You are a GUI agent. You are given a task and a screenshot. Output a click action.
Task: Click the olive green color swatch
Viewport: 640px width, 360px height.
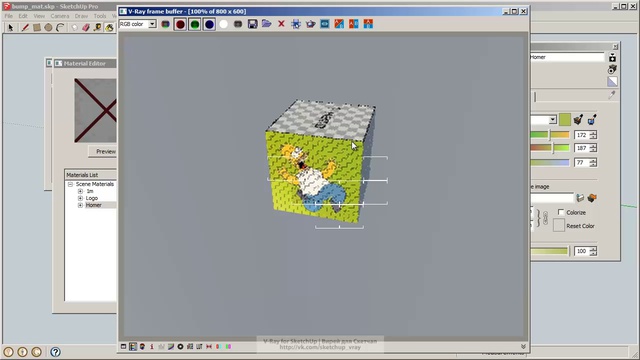564,120
